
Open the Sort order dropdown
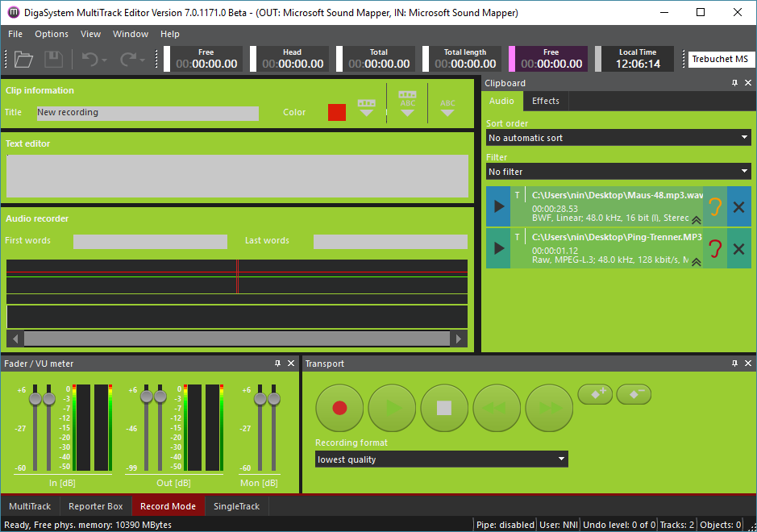pyautogui.click(x=618, y=138)
